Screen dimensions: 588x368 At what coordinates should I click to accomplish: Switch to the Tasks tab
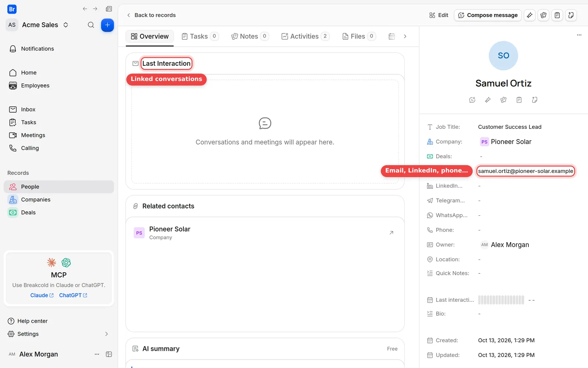pos(200,36)
